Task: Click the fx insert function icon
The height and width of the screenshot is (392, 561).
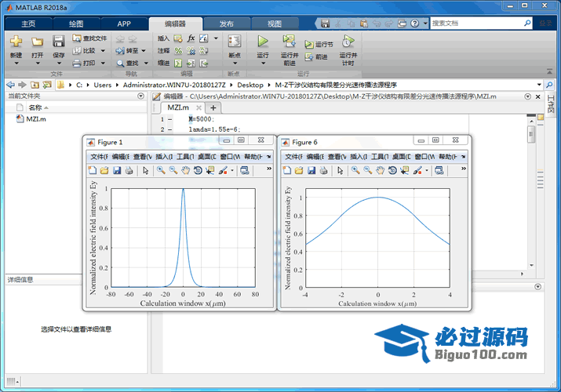Action: (x=191, y=38)
